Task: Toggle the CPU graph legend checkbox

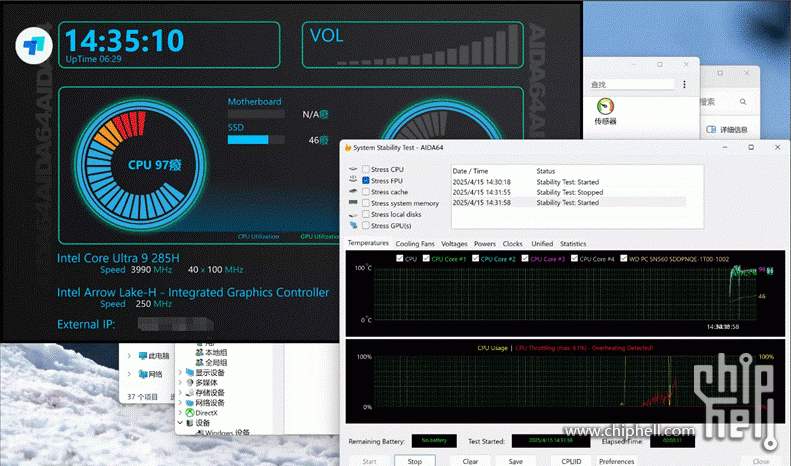Action: (400, 258)
